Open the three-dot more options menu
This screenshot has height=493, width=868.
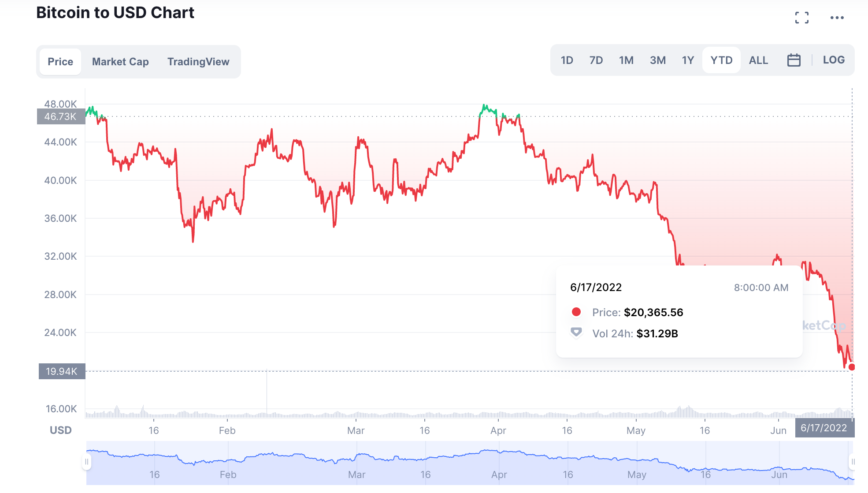(x=837, y=18)
